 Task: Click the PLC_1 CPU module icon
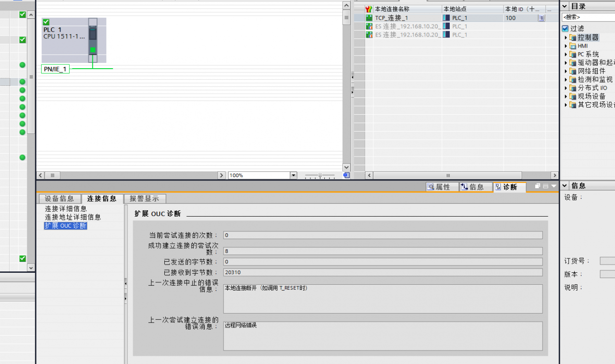(93, 40)
